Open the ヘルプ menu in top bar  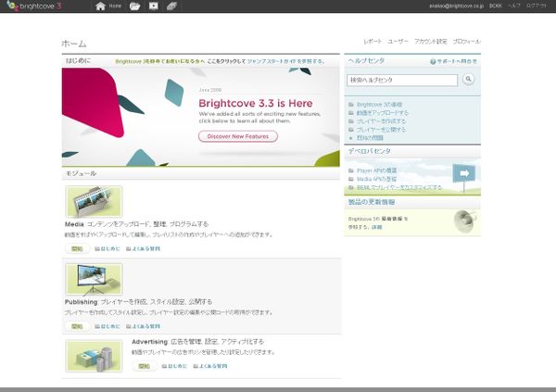point(513,6)
